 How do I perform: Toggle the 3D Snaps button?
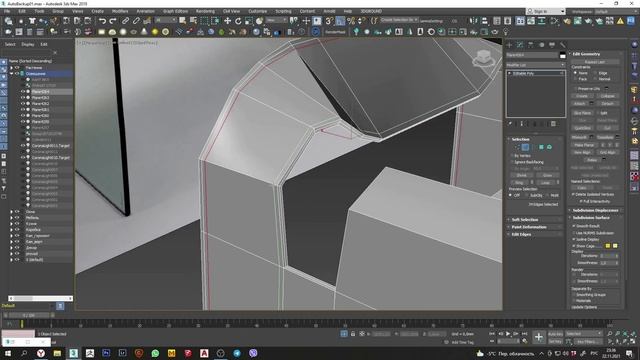coord(329,20)
